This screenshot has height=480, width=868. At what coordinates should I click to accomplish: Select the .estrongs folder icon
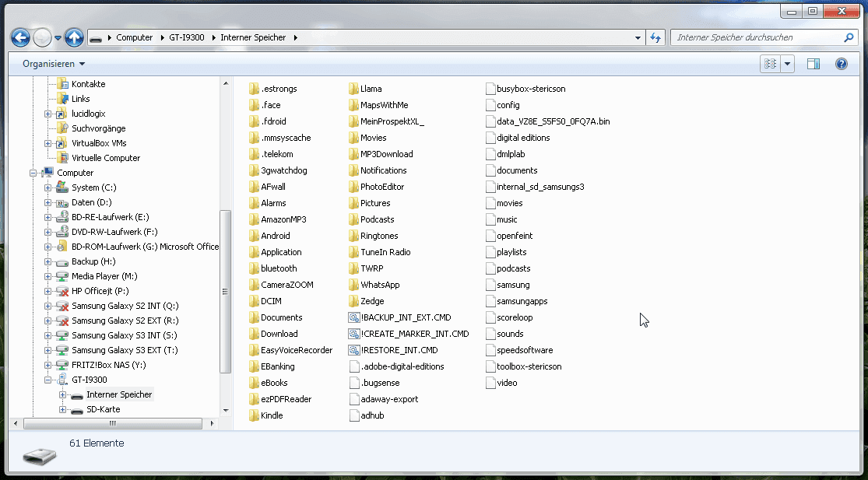point(254,89)
